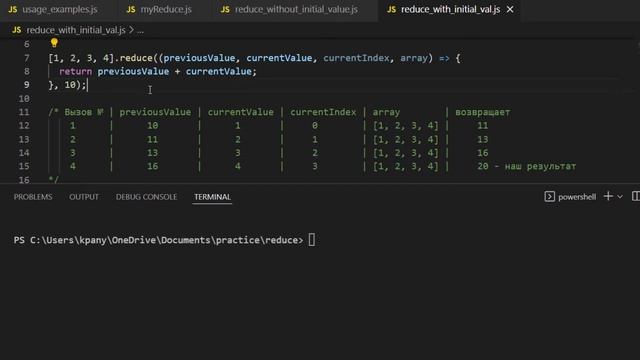Open the usage_examples.js tab
Screen dimensions: 640x360
(x=53, y=9)
